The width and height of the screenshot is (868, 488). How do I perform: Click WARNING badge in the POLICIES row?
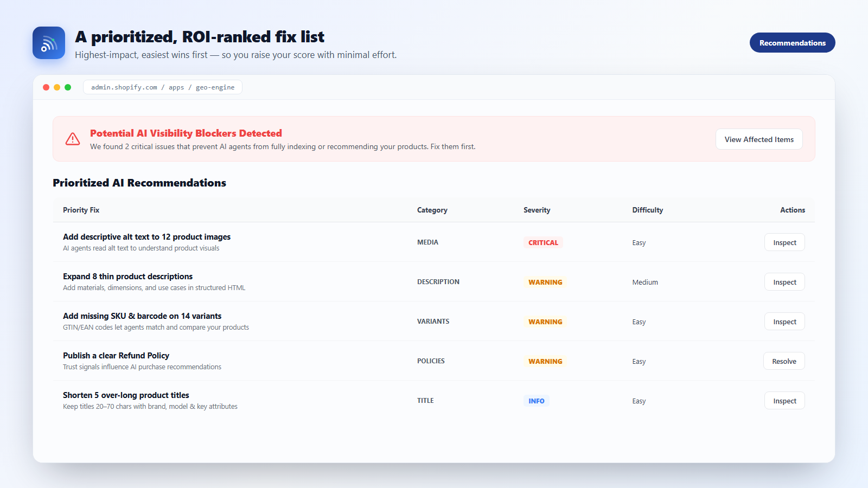(x=545, y=361)
